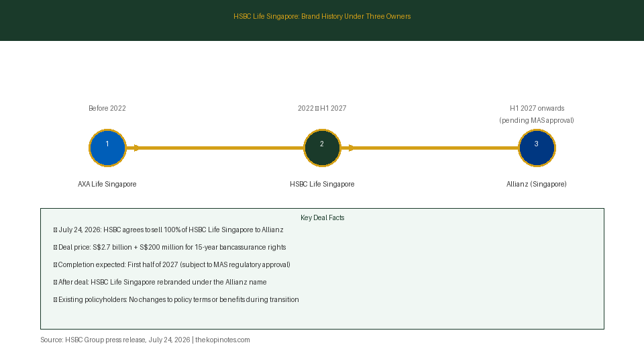Click the 'H1 2027 onwards' label
Screen dimensions: 644x349
point(537,108)
